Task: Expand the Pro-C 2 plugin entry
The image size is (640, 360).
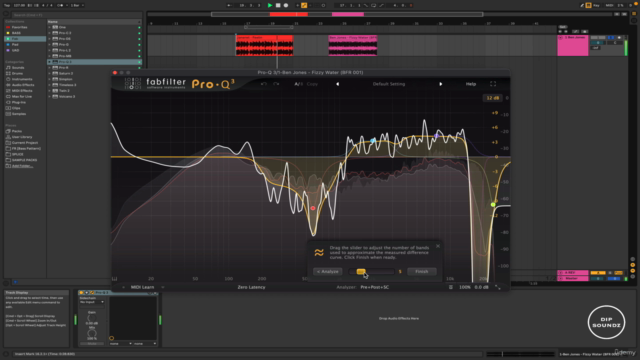Action: (x=49, y=33)
